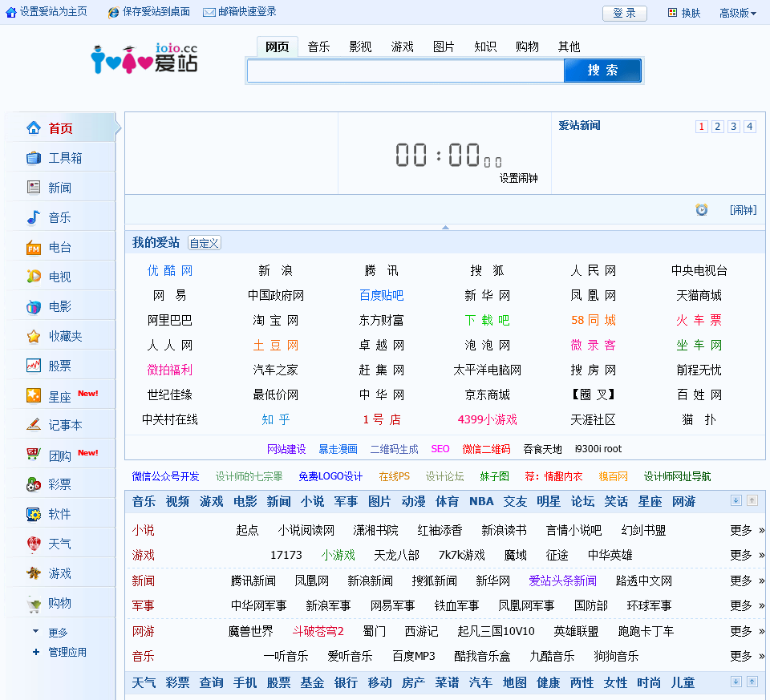Open the FM radio icon in the sidebar
The height and width of the screenshot is (700, 770).
click(x=34, y=247)
